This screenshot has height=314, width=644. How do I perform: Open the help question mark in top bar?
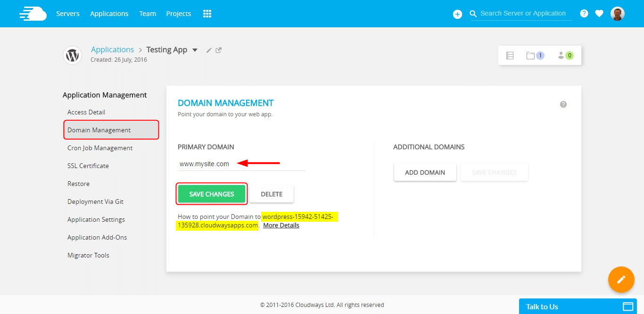point(584,14)
